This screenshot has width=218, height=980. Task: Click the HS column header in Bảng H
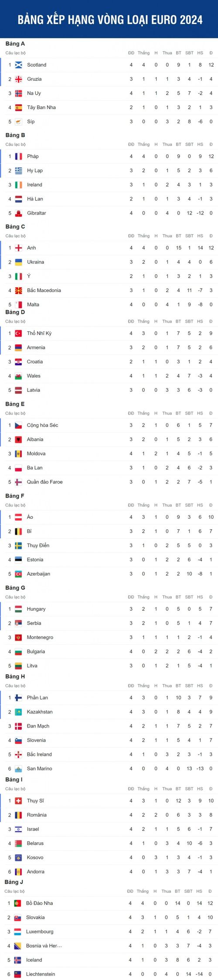click(200, 686)
